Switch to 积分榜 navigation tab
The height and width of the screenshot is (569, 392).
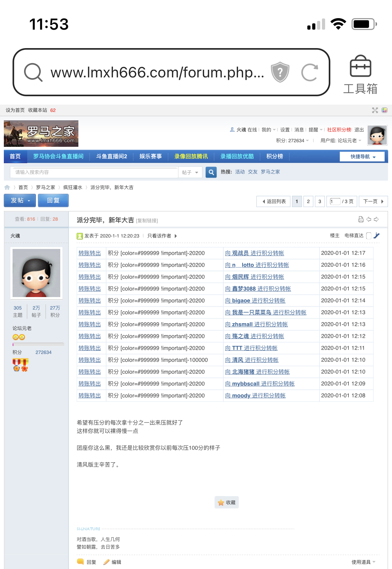275,157
